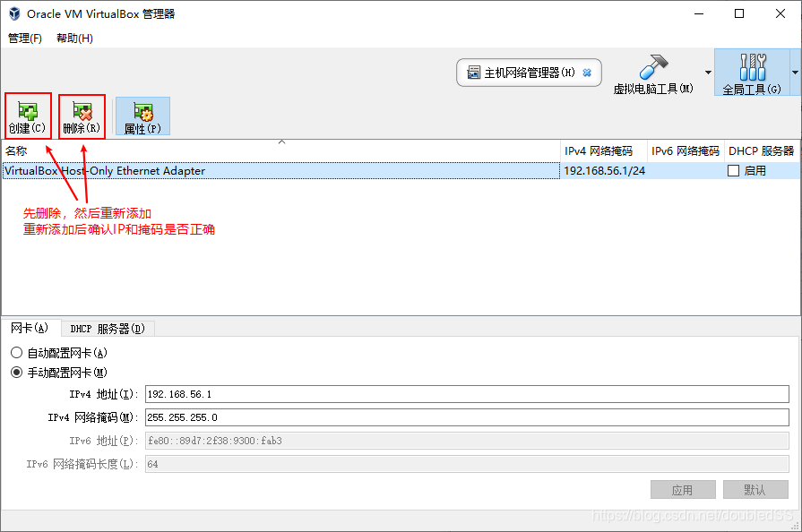Select 自动配置网卡 radio button
This screenshot has width=802, height=532.
click(x=16, y=353)
